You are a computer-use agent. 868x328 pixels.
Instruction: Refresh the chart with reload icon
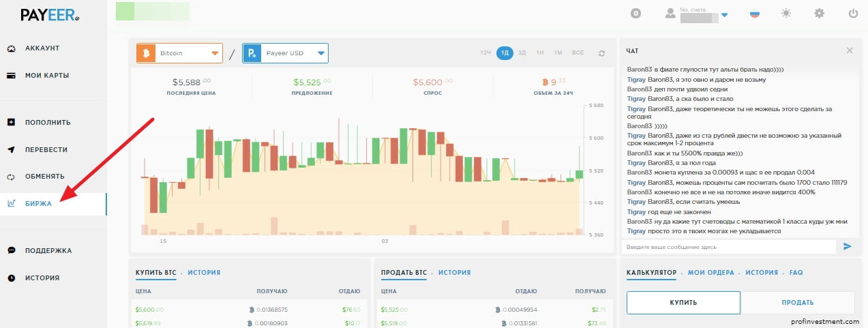601,53
